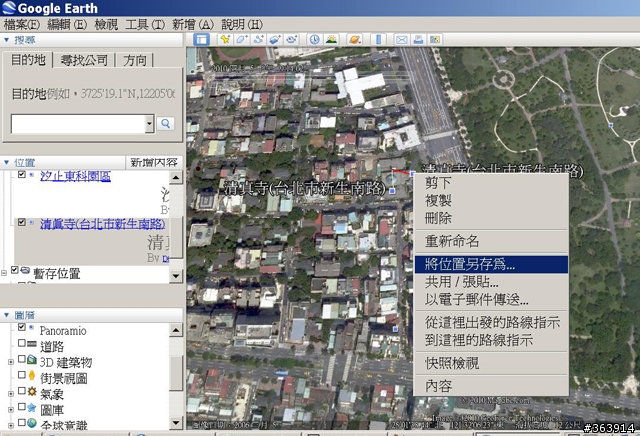The width and height of the screenshot is (640, 436).
Task: Collapse the 搜尋 panel triangle
Action: [7, 40]
